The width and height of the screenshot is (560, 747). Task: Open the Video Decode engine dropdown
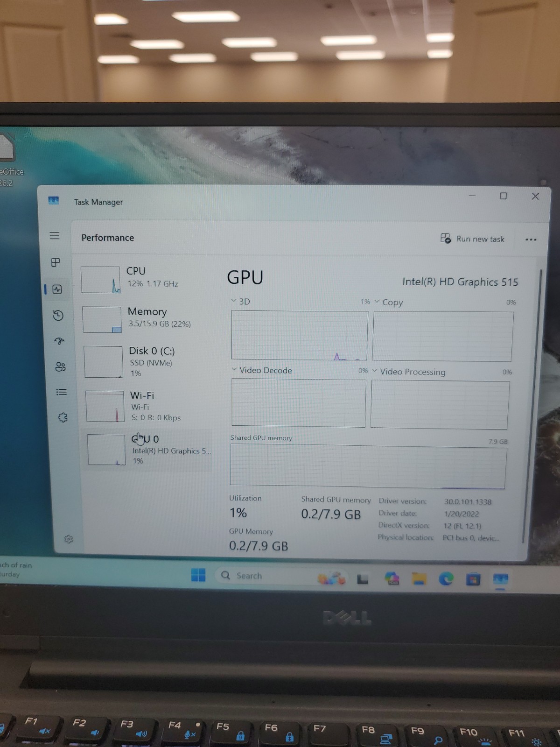[x=262, y=370]
